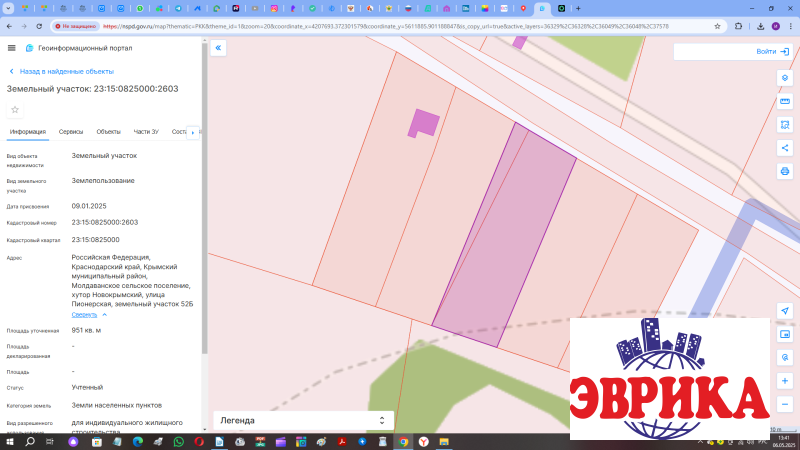800x450 pixels.
Task: Bookmark this page with the star
Action: 717,26
